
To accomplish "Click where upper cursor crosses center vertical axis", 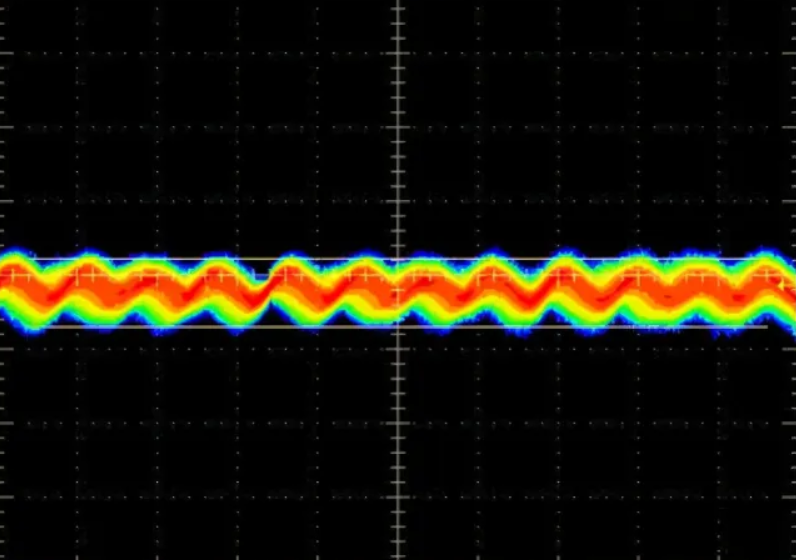I will click(x=398, y=260).
